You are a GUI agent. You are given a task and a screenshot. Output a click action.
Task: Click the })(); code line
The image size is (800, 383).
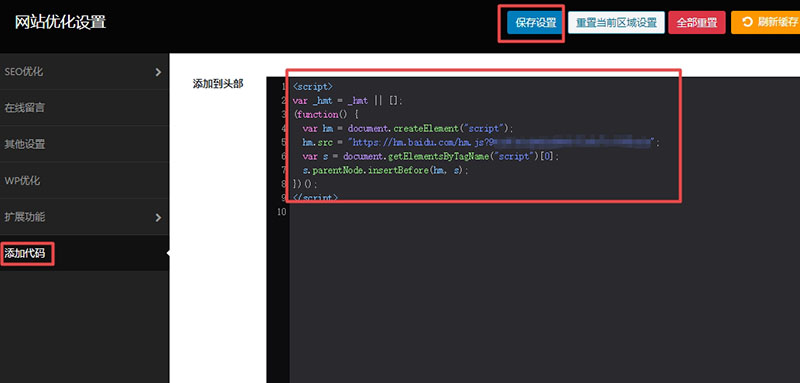pyautogui.click(x=305, y=184)
